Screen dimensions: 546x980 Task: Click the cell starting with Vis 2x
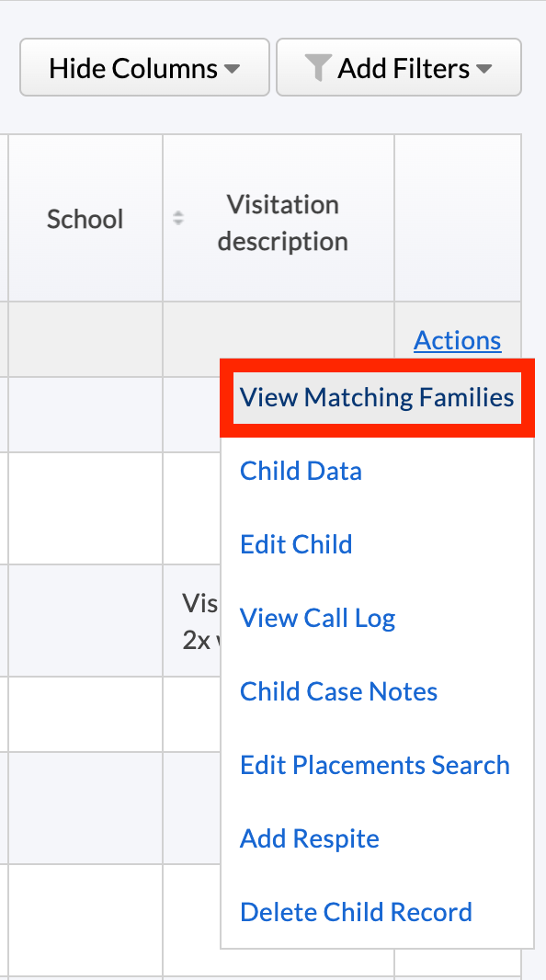(x=200, y=620)
